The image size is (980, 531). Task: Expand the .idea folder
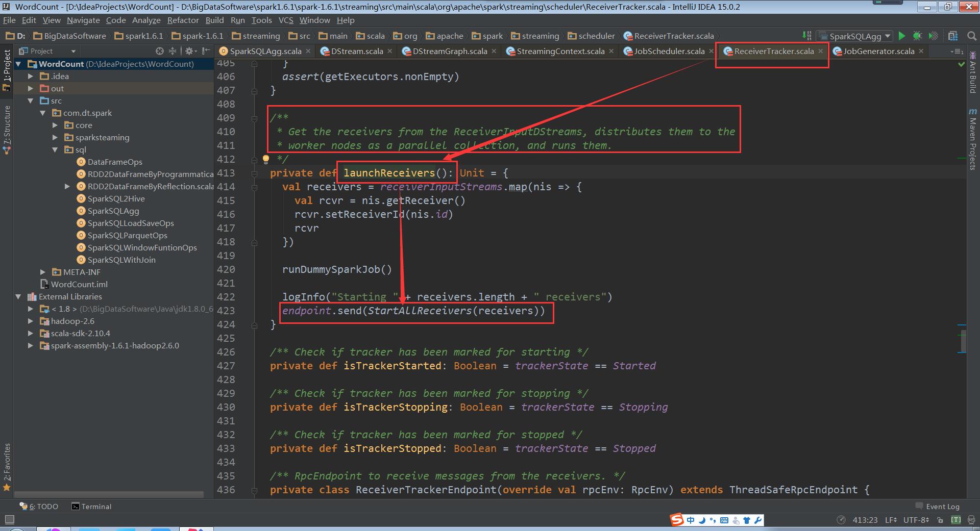31,76
